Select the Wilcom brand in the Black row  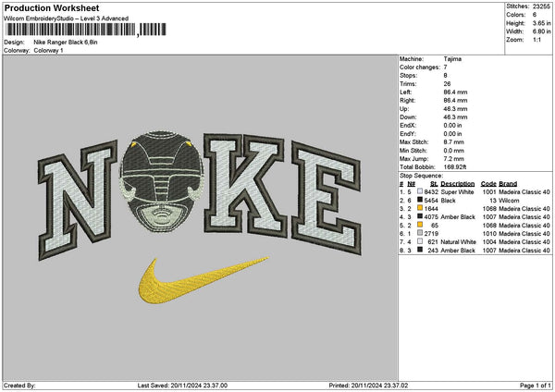pyautogui.click(x=509, y=201)
